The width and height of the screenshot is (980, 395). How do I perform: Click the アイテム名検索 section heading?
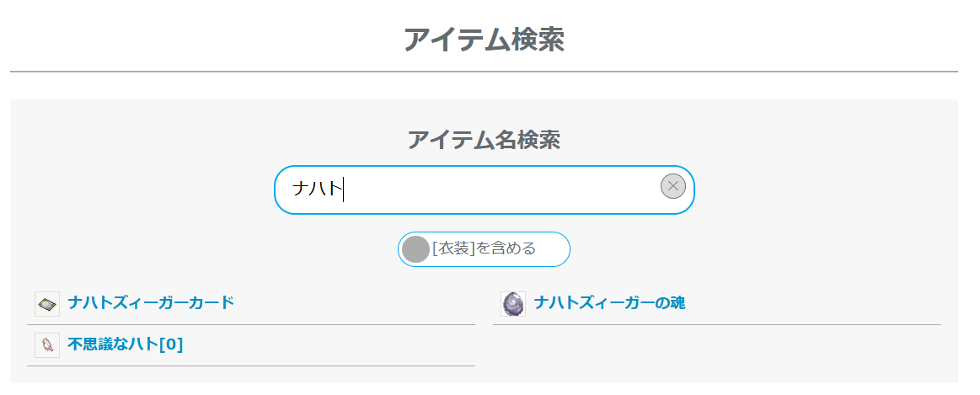(x=484, y=140)
